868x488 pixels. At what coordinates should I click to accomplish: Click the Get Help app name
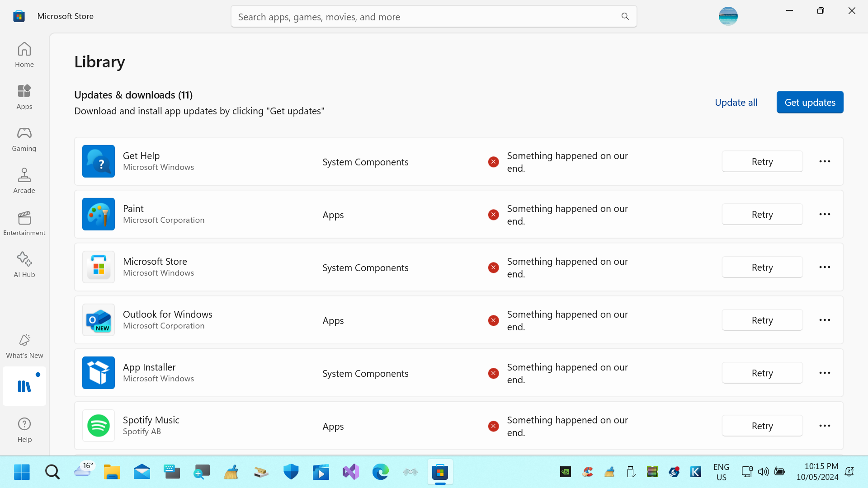point(141,155)
